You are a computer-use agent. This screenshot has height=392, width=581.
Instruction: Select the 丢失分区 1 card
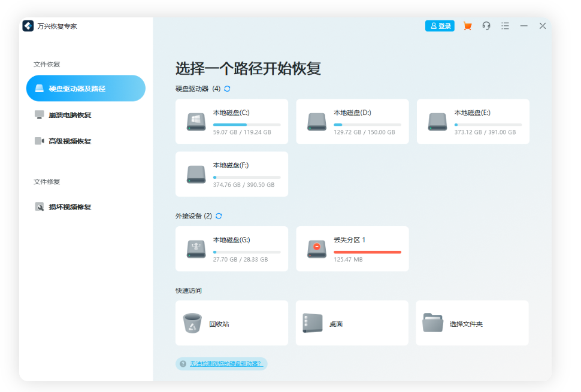352,248
